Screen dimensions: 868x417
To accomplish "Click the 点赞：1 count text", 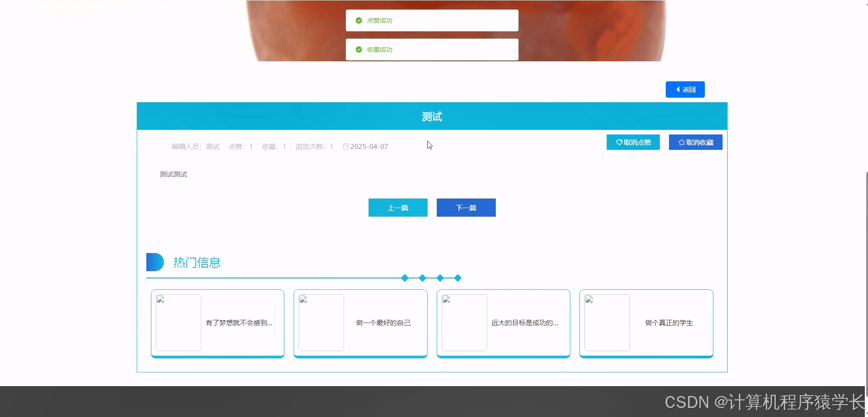I will [x=240, y=146].
